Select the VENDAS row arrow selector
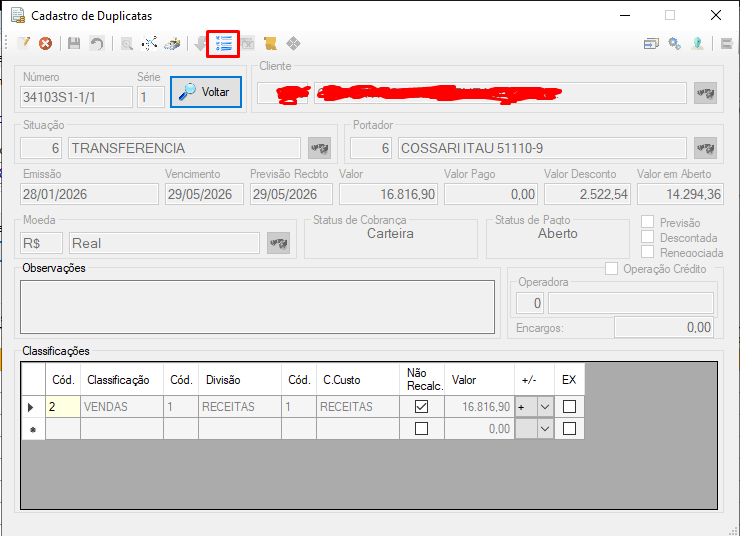 pyautogui.click(x=33, y=407)
